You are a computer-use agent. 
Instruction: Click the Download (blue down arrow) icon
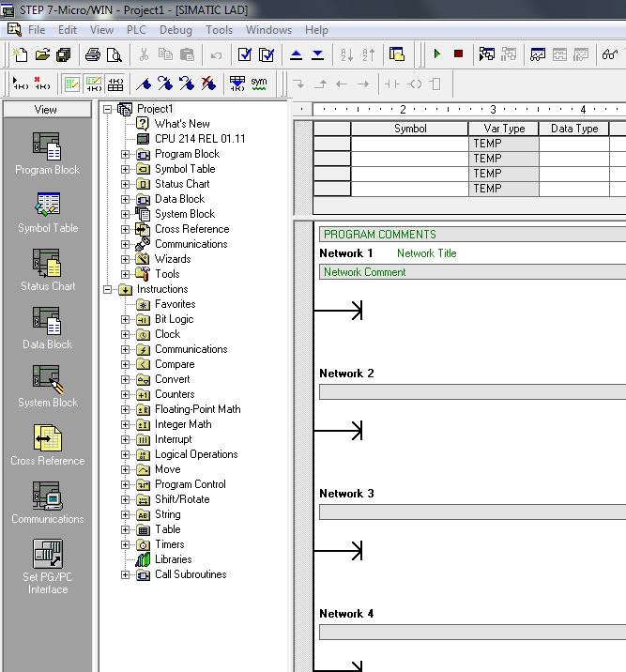(317, 54)
